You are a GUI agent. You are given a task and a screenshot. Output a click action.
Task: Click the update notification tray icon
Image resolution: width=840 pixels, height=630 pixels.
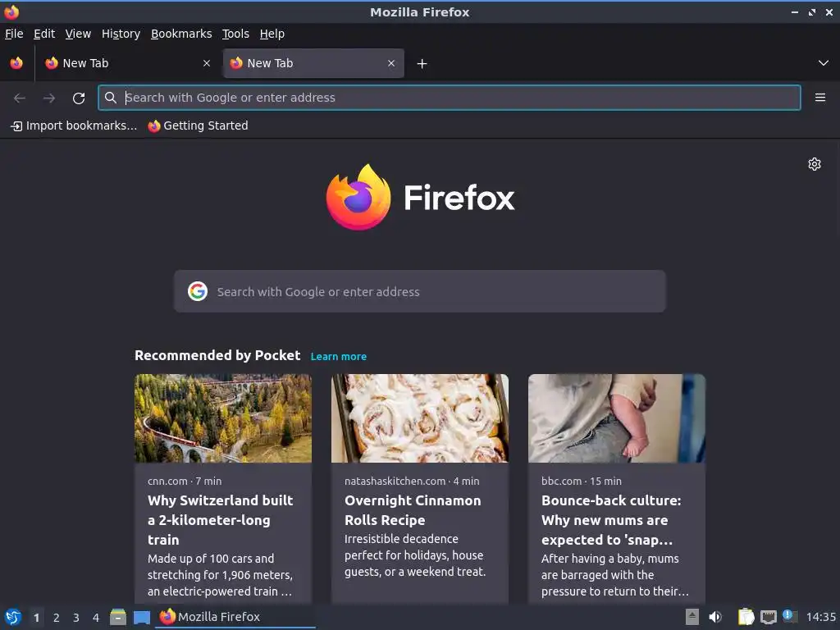(790, 616)
